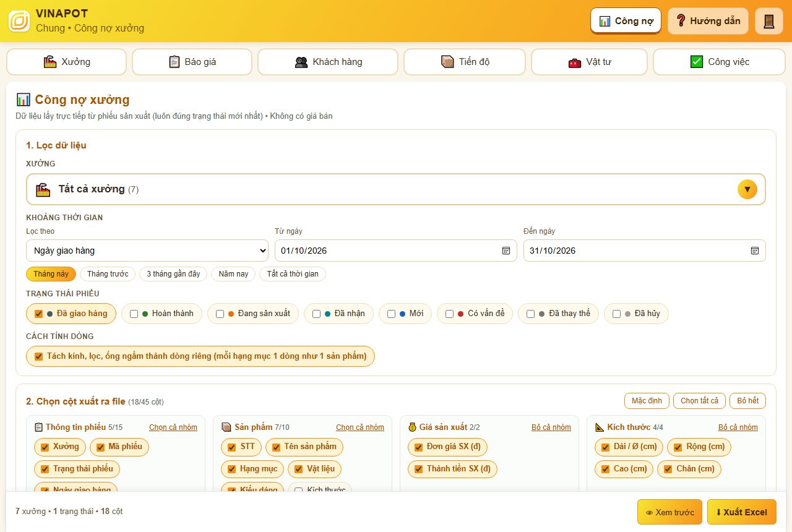Switch to the Khách hàng tab
This screenshot has height=532, width=792.
coord(328,62)
